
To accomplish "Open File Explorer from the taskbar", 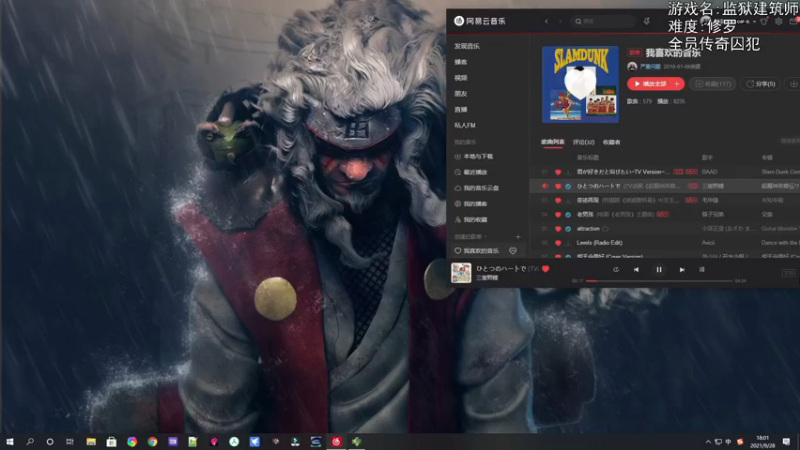I will tap(91, 441).
